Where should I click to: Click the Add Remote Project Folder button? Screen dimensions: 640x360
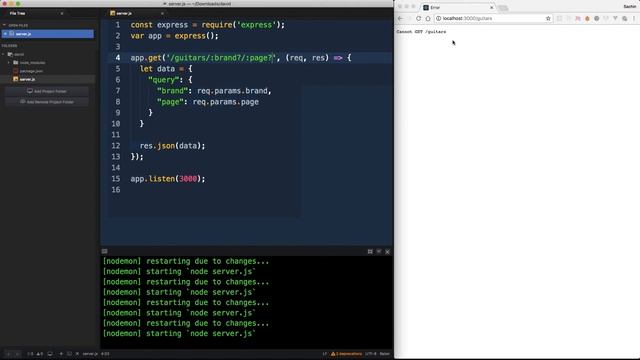47,102
